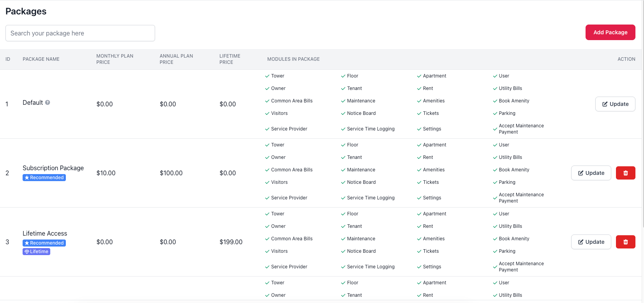Select the Subscription Package name
This screenshot has height=303, width=644.
point(53,168)
